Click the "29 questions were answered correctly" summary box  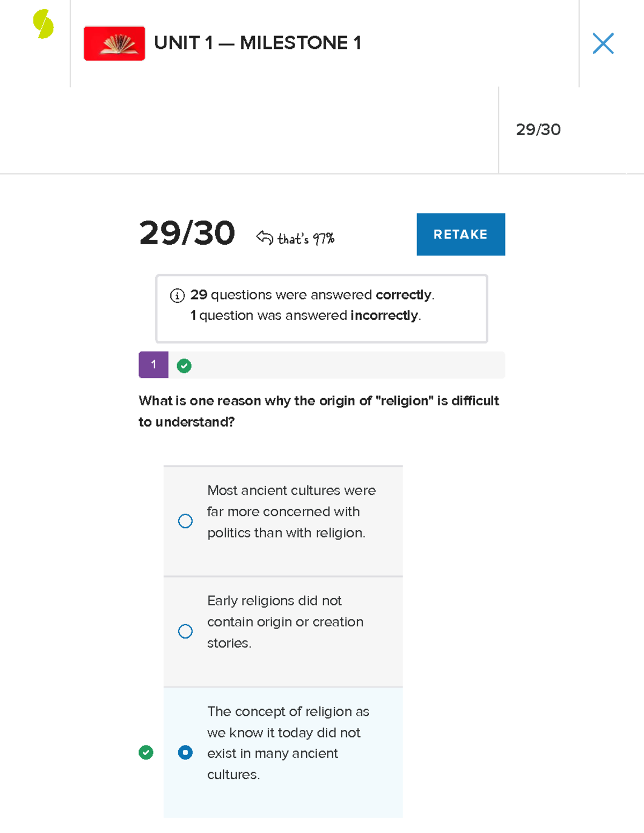click(321, 309)
